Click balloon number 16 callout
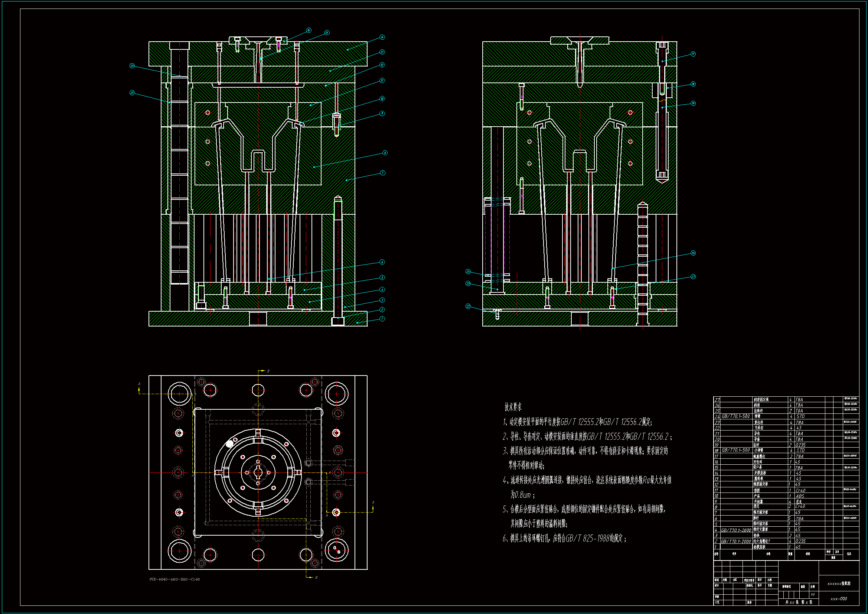868x614 pixels. pos(309,30)
